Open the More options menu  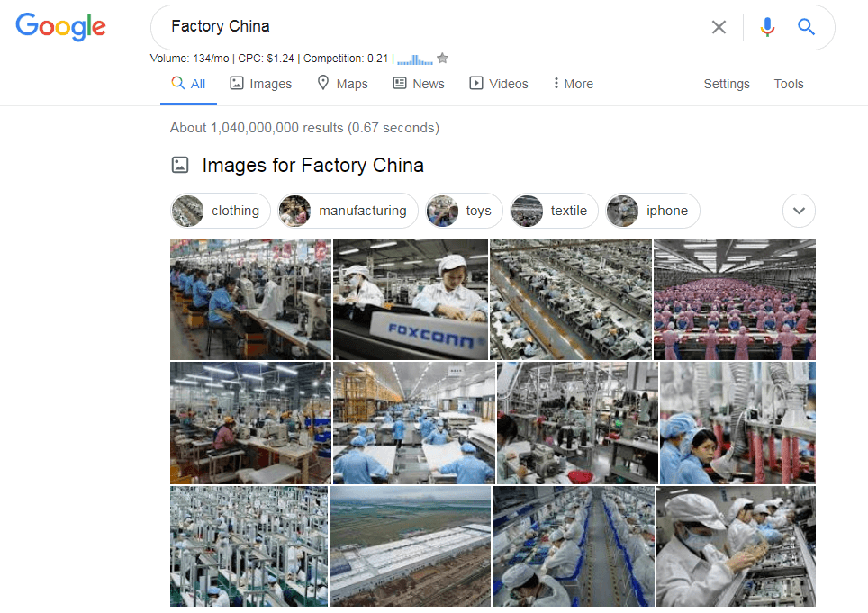(x=573, y=84)
